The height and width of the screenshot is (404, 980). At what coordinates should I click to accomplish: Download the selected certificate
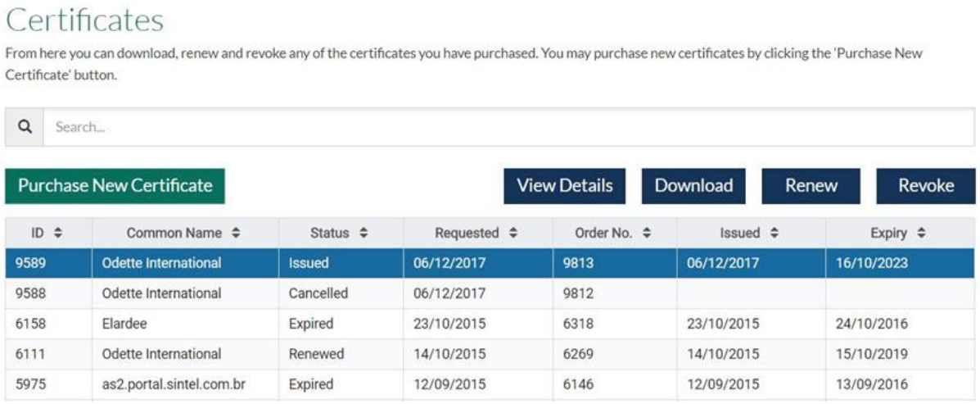tap(693, 186)
